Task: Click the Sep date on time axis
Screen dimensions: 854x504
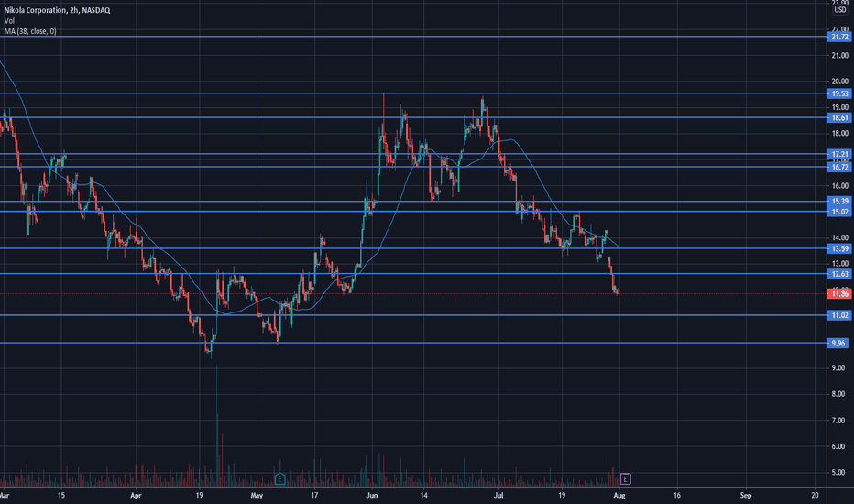Action: click(746, 495)
